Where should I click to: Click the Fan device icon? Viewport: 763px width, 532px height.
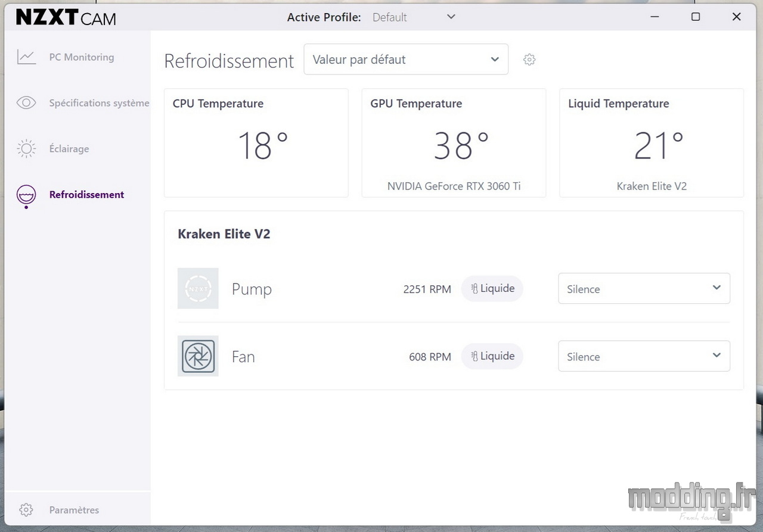coord(198,356)
